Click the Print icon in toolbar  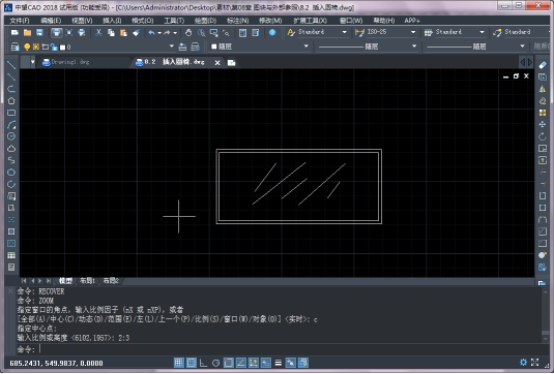[x=56, y=33]
